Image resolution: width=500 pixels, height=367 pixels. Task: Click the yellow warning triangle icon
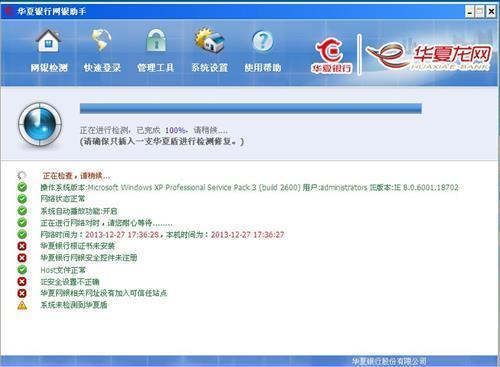pyautogui.click(x=22, y=305)
